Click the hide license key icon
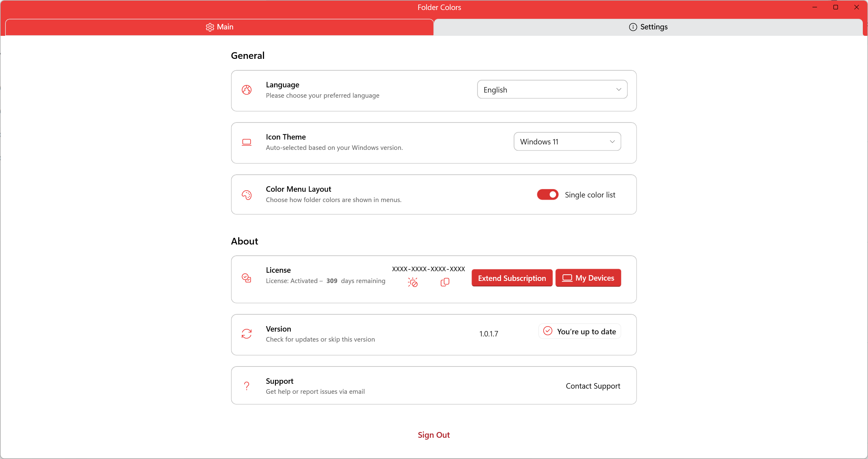 point(413,282)
